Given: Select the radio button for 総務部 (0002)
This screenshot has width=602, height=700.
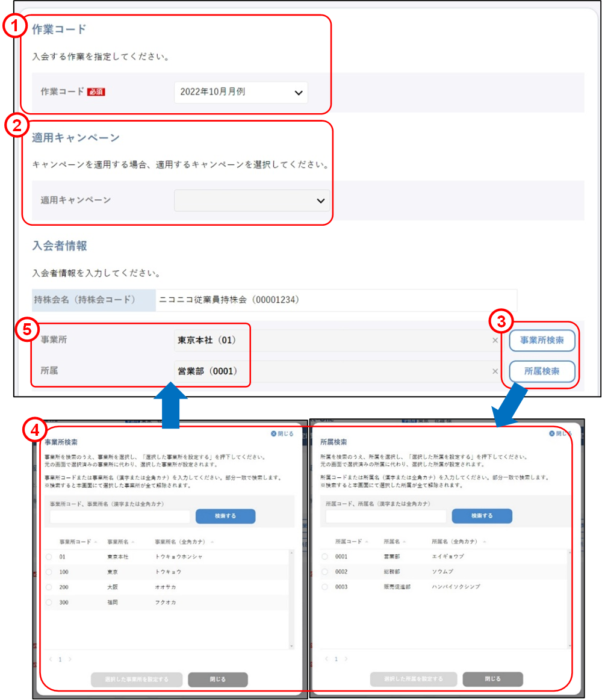Looking at the screenshot, I should (325, 572).
